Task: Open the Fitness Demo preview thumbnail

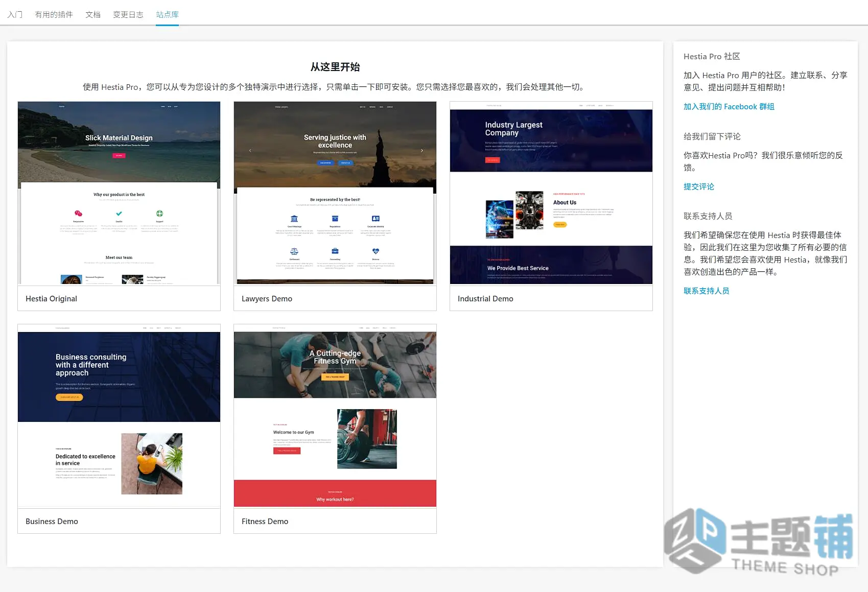Action: point(335,416)
